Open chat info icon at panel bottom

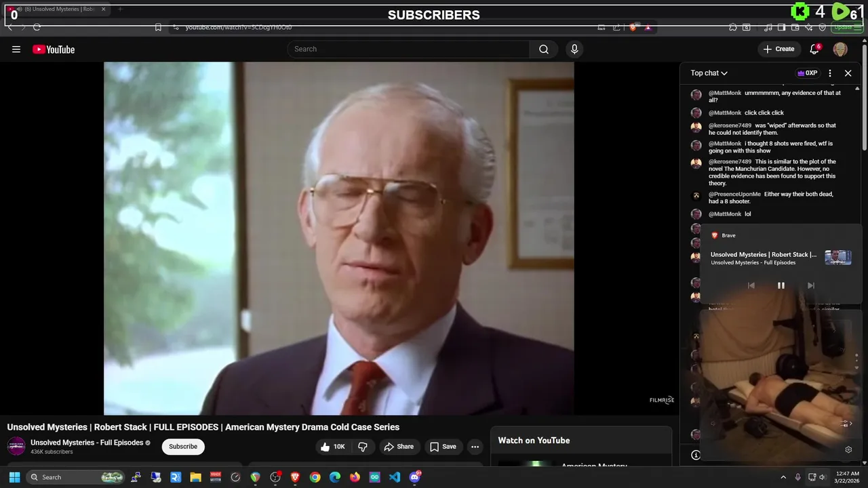click(695, 455)
